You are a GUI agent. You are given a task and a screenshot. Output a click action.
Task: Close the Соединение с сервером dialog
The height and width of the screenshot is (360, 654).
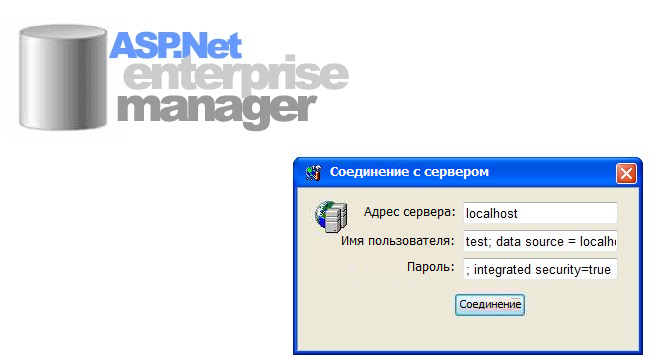pyautogui.click(x=626, y=174)
